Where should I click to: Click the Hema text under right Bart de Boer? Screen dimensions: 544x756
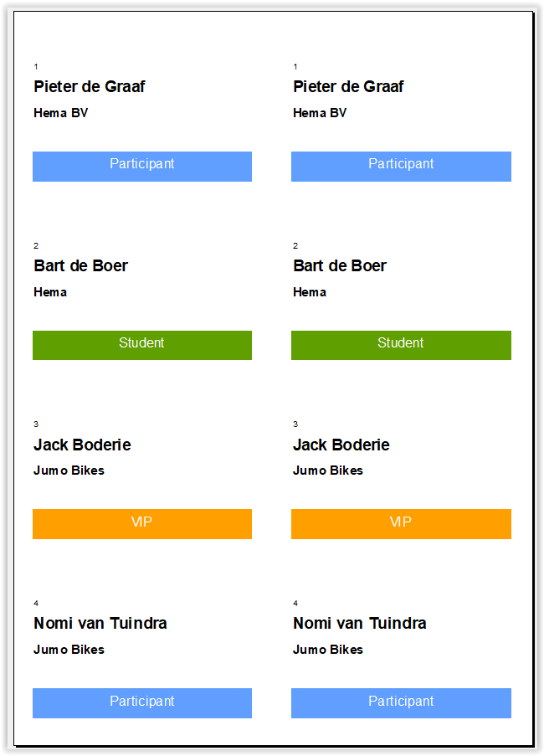[310, 292]
